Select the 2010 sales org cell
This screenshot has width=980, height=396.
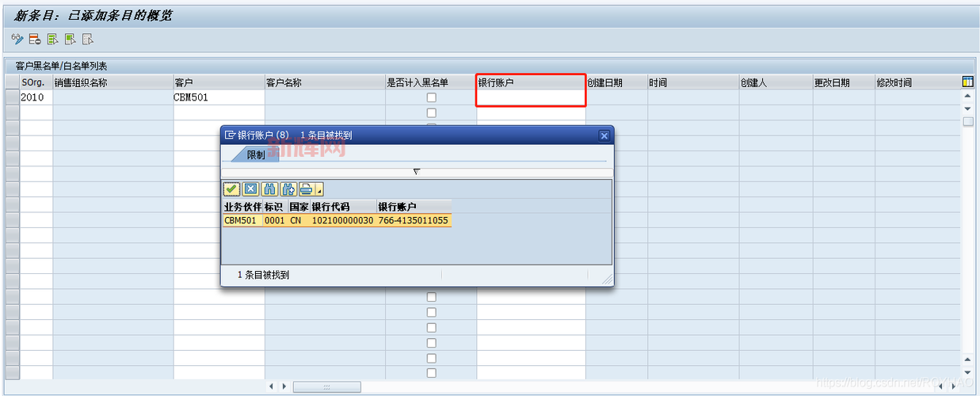(x=36, y=97)
